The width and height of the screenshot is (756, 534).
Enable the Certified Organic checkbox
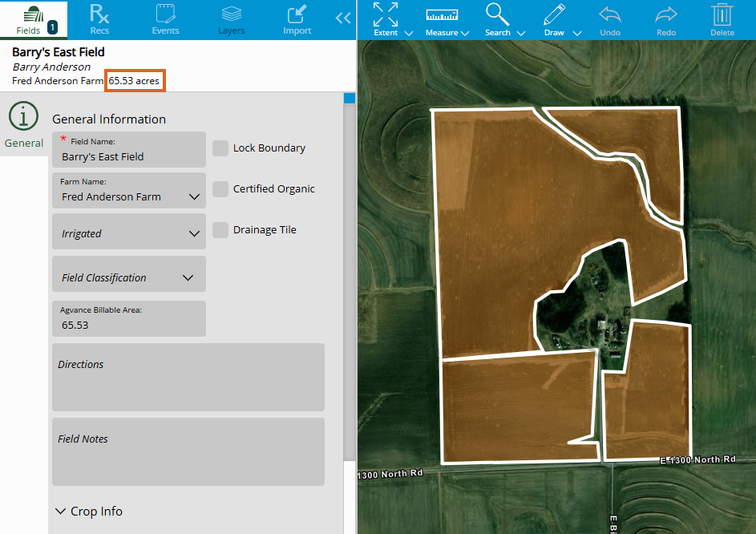(220, 189)
